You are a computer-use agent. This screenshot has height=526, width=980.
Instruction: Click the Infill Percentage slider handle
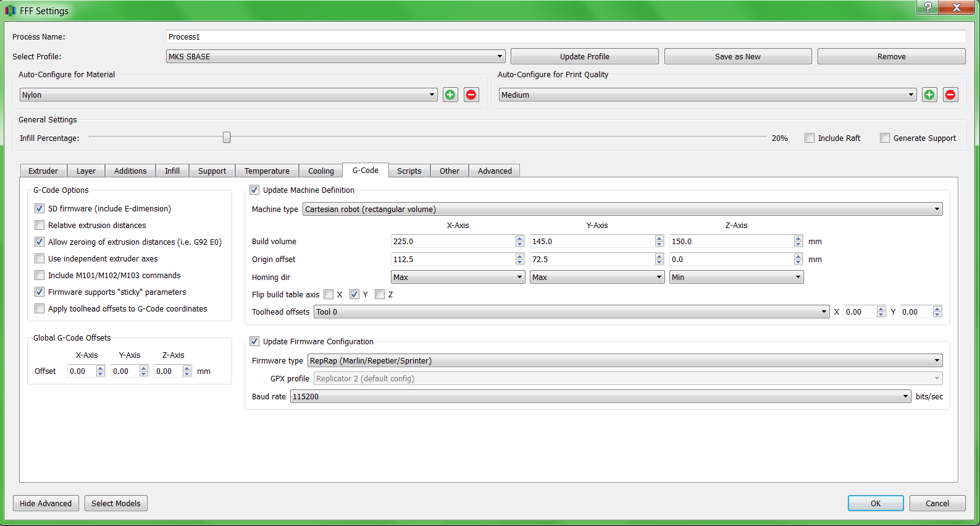pos(227,137)
